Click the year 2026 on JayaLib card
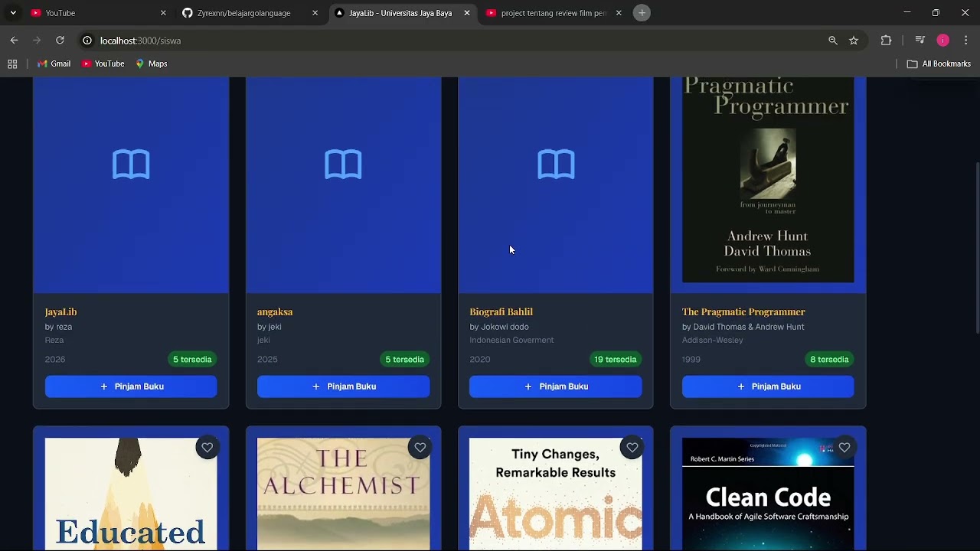 [x=55, y=359]
